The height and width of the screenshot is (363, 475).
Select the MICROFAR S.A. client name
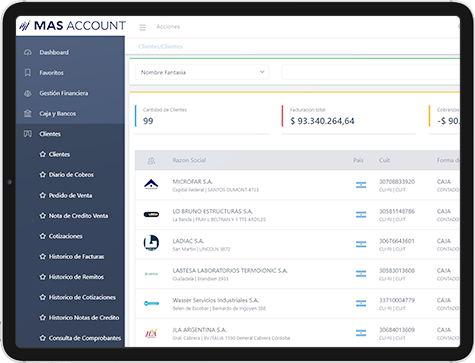pos(192,182)
